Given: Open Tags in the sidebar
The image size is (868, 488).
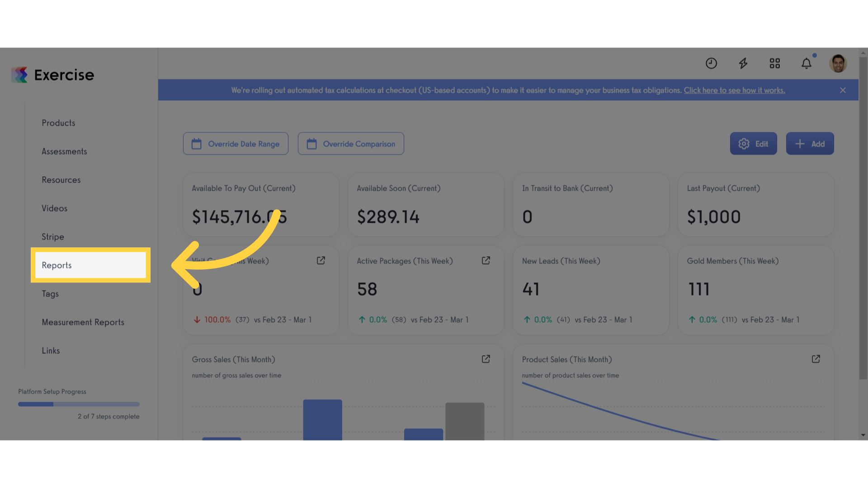Looking at the screenshot, I should coord(50,294).
